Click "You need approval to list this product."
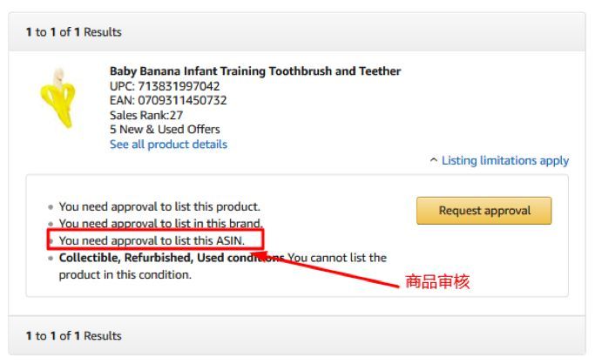595x364 pixels. (x=159, y=207)
